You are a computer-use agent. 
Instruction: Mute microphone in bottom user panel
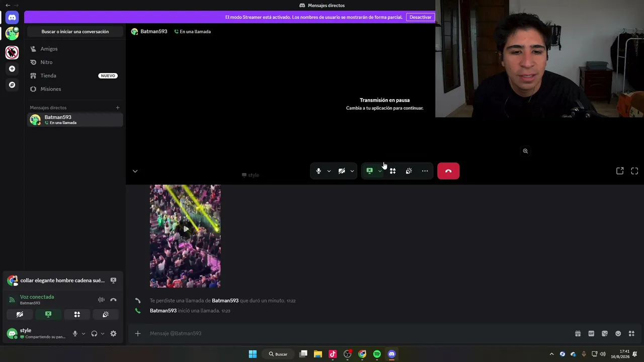[x=75, y=333]
